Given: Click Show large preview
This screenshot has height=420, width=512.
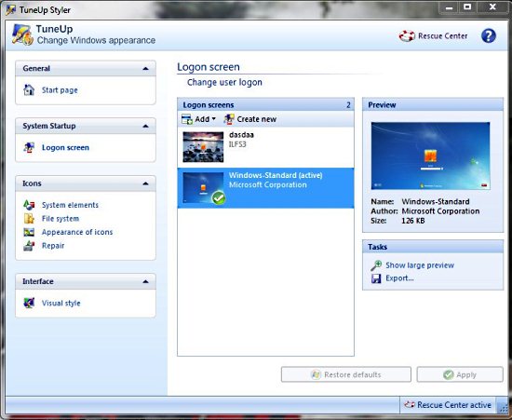Looking at the screenshot, I should coord(420,265).
